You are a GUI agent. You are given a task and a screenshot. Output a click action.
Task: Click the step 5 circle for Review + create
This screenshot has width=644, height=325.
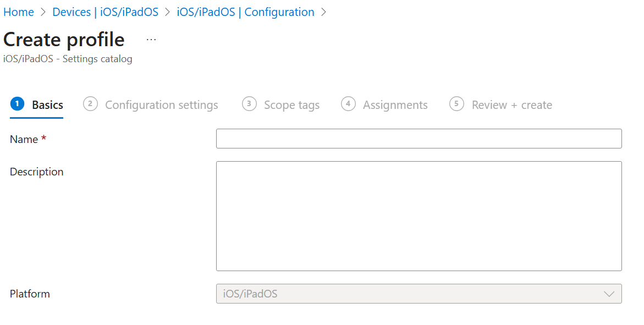(x=456, y=104)
